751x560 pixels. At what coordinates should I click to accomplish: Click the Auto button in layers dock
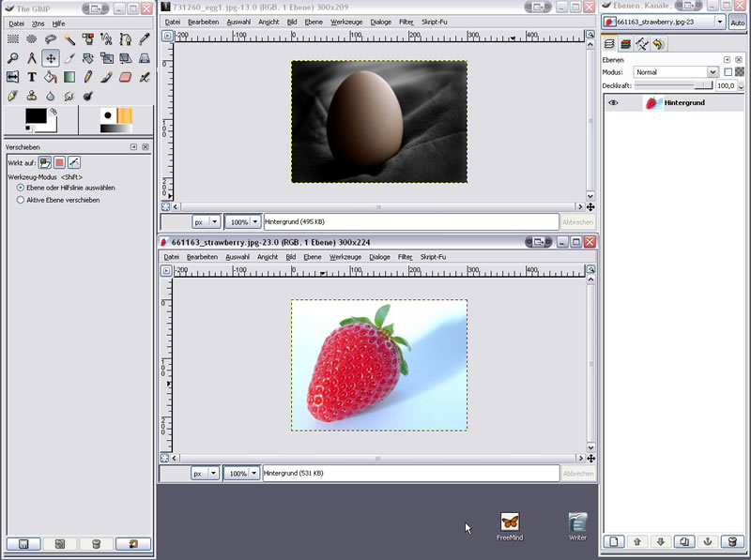[x=738, y=22]
